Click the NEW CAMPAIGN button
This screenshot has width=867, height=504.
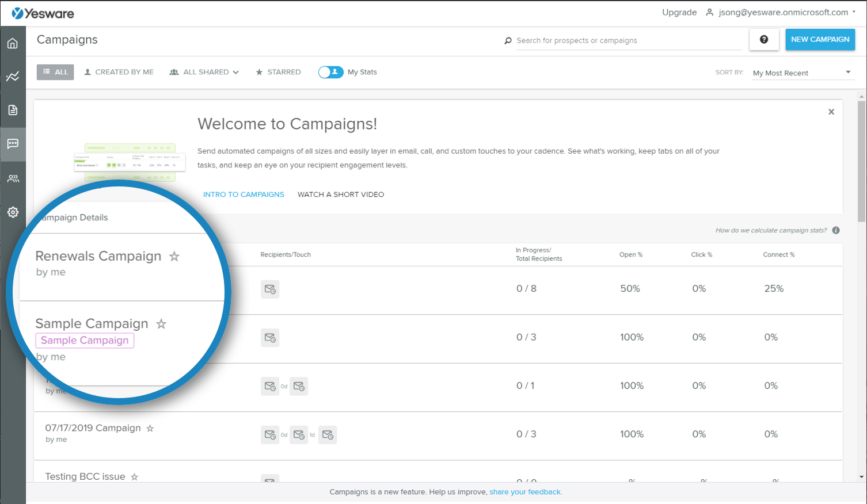(820, 39)
